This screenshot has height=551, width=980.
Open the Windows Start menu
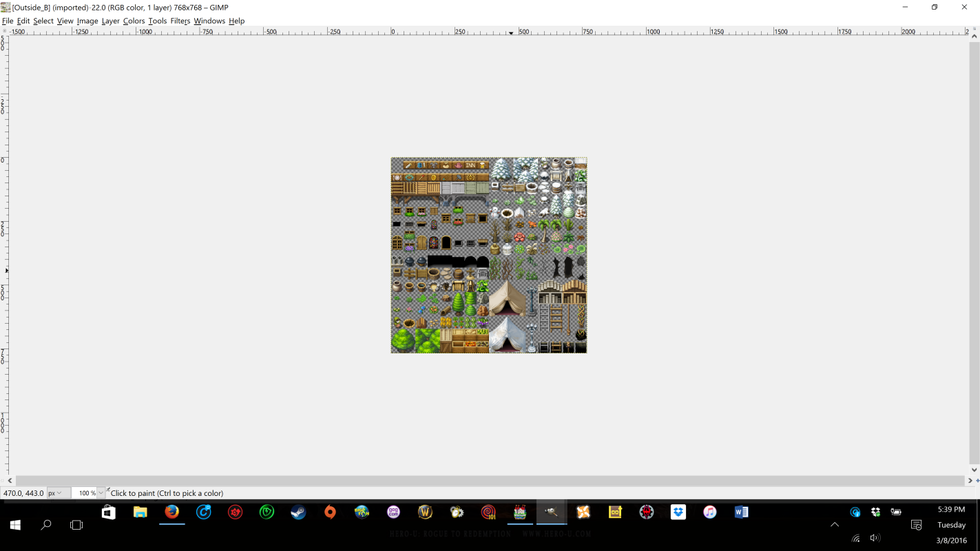(15, 525)
